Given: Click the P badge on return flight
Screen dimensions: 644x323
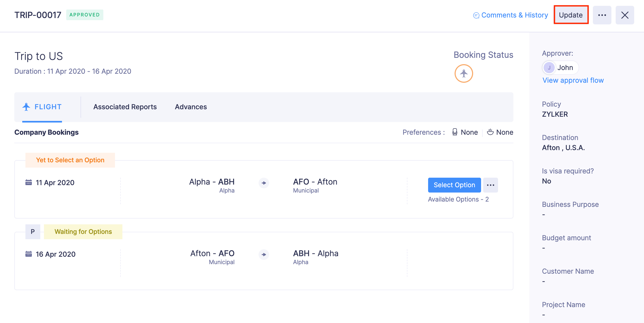Looking at the screenshot, I should [33, 232].
